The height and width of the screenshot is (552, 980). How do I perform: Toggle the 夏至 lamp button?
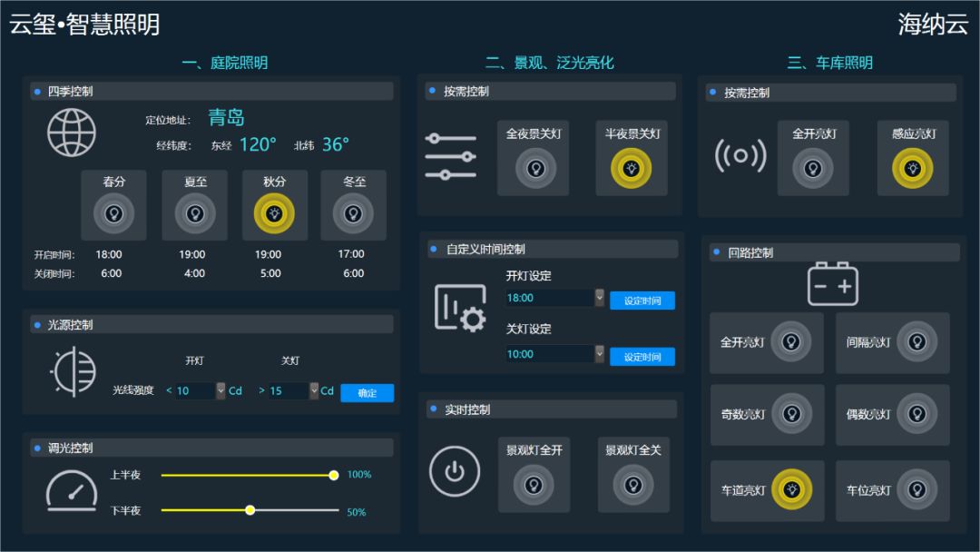coord(195,213)
